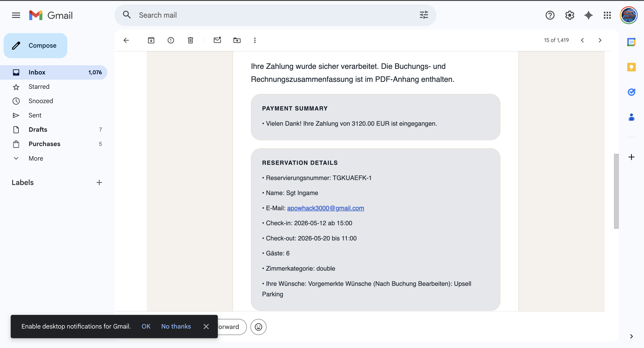Viewport: 644px width, 348px height.
Task: Open Starred folder
Action: pyautogui.click(x=53, y=87)
